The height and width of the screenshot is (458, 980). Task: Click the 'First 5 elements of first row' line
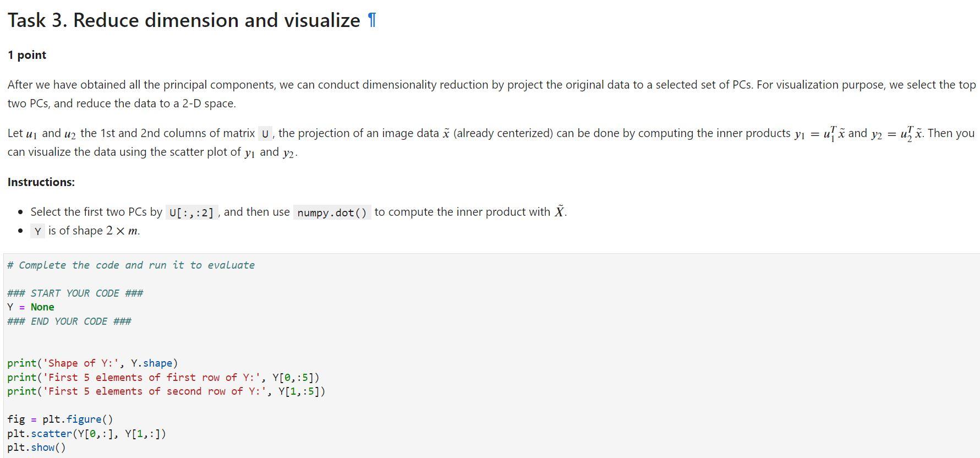click(x=163, y=378)
